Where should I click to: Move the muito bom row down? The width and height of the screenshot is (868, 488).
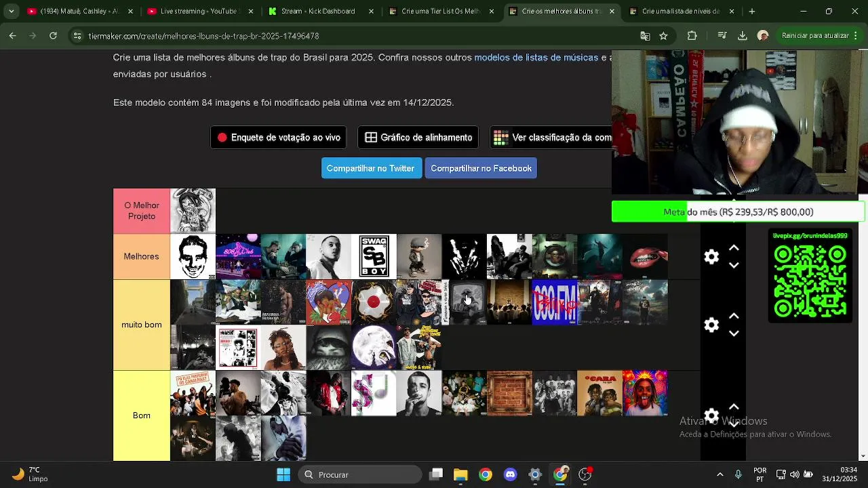point(734,333)
